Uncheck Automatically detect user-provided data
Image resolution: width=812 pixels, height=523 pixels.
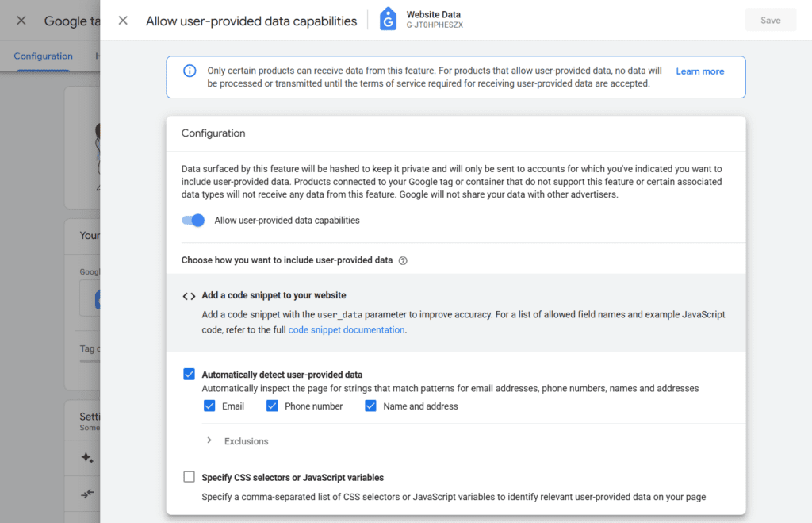coord(189,375)
